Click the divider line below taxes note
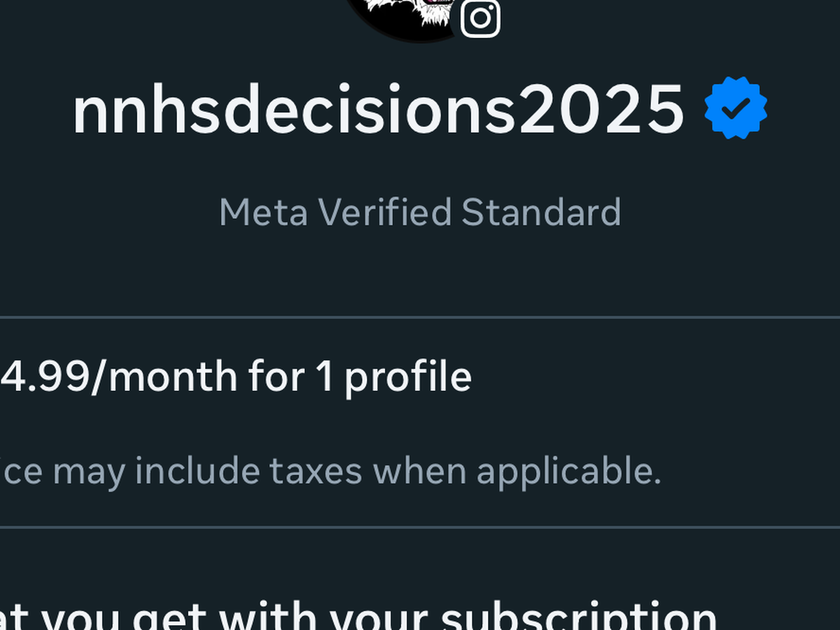This screenshot has height=630, width=840. [x=420, y=527]
